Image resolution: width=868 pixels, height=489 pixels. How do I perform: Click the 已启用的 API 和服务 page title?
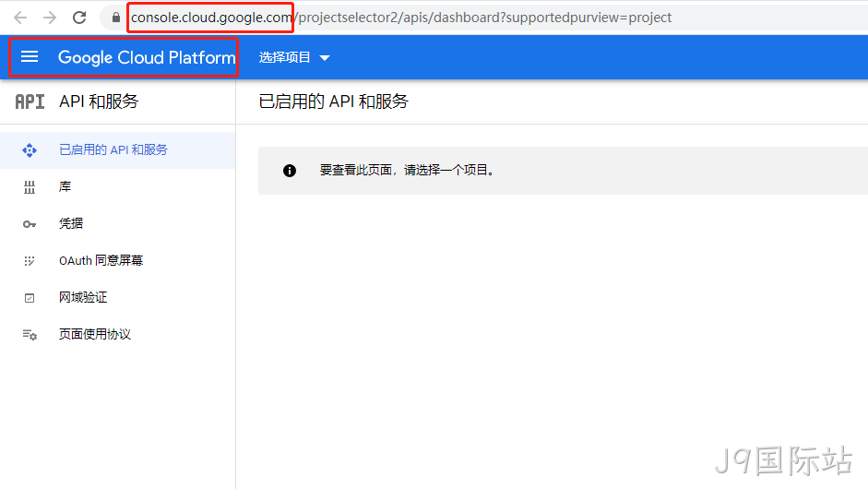333,101
